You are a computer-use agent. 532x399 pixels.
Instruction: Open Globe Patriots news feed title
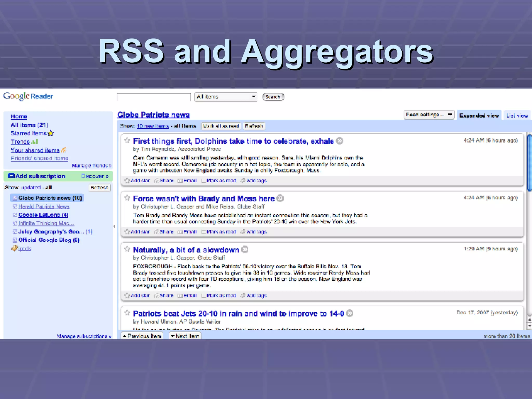point(154,115)
